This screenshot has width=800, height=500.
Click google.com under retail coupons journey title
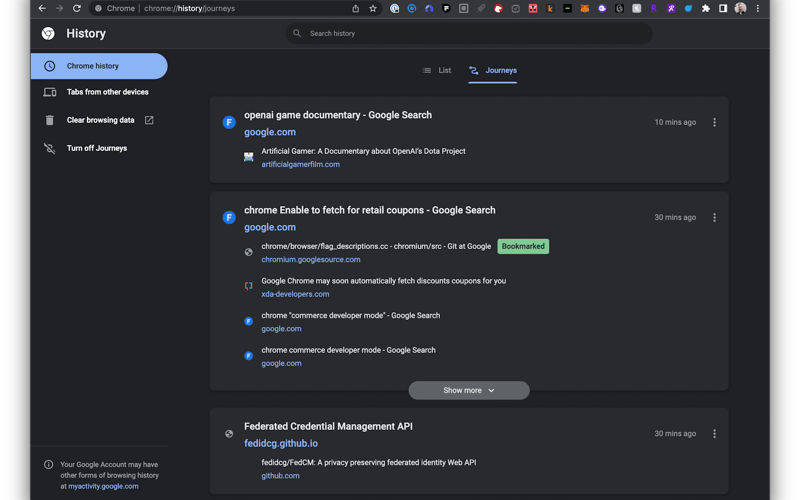269,227
